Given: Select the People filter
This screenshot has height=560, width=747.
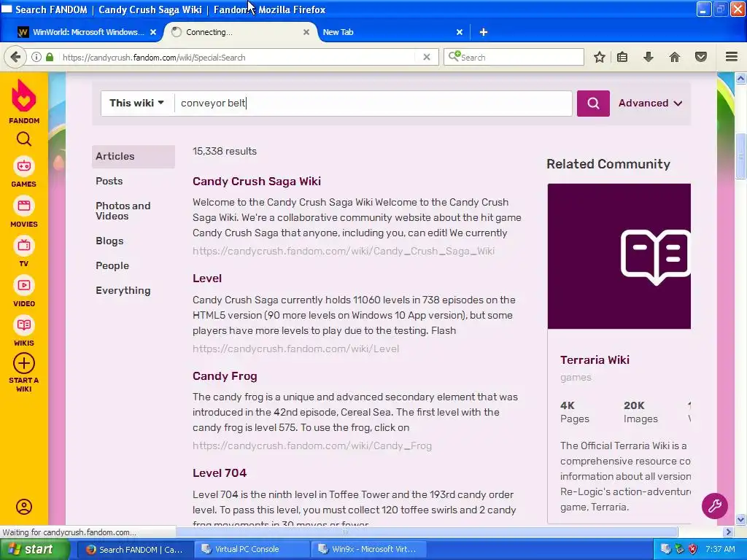Looking at the screenshot, I should point(112,265).
